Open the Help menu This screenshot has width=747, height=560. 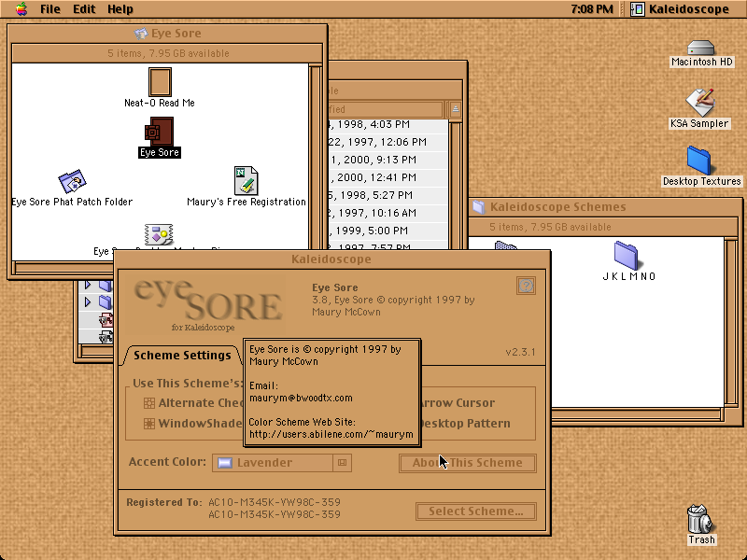(x=120, y=9)
